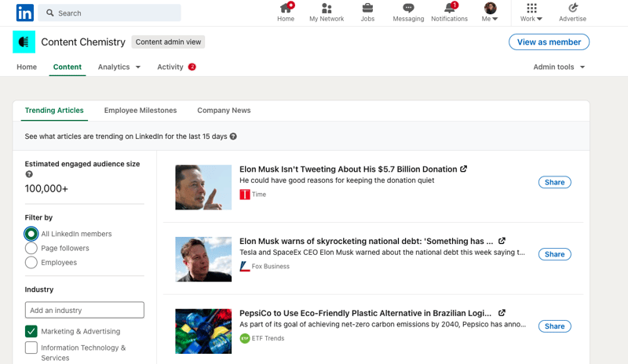Viewport: 628px width, 364px height.
Task: Open Elon Musk national debt headline
Action: pyautogui.click(x=366, y=241)
